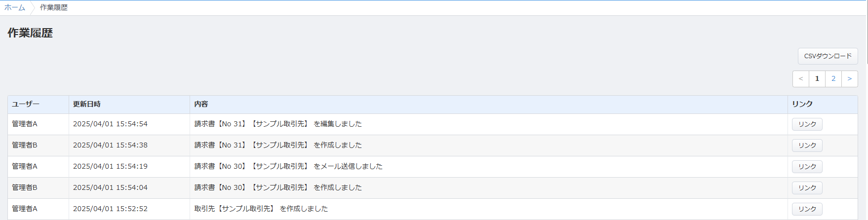Open page 2 in pagination
868x220 pixels.
pos(833,79)
